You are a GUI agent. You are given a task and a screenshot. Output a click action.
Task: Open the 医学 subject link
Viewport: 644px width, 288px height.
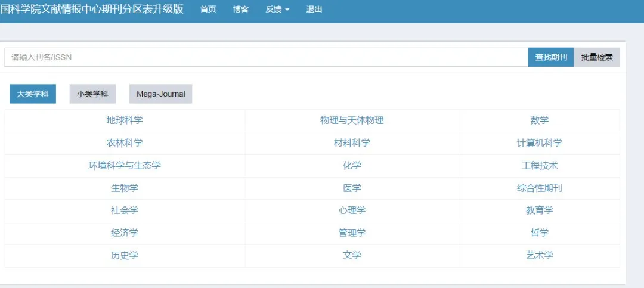coord(352,188)
